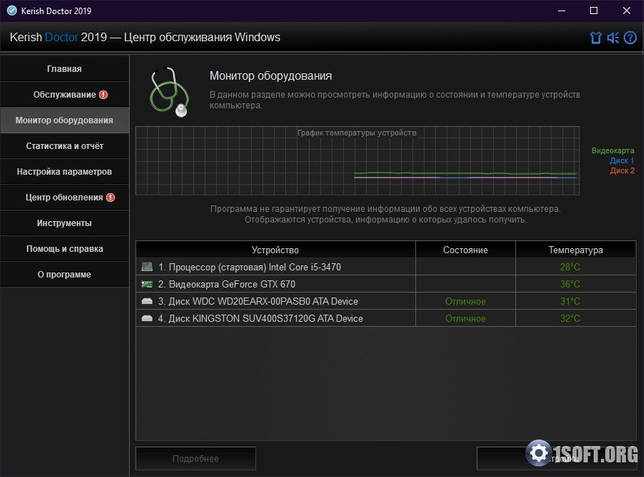
Task: Select Диск 2 legend entry
Action: pyautogui.click(x=622, y=170)
